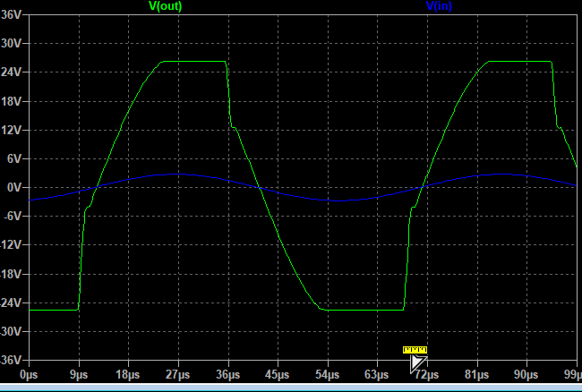This screenshot has height=392, width=582.
Task: Click the -30V vertical axis label
Action: (11, 331)
